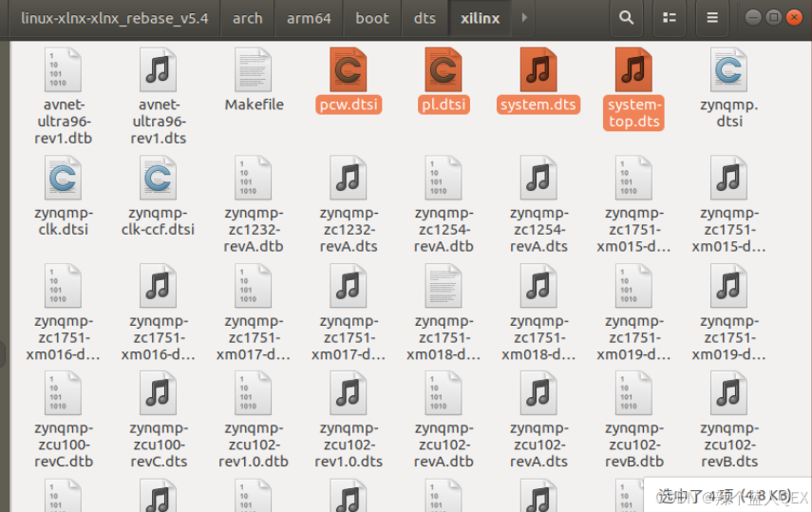
Task: Open the hamburger menu in the header bar
Action: pos(712,18)
